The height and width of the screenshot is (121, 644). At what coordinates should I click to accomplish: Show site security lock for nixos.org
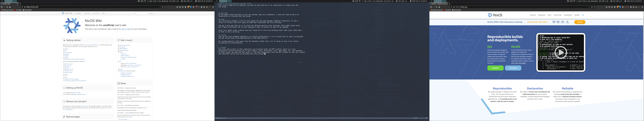pyautogui.click(x=454, y=7)
